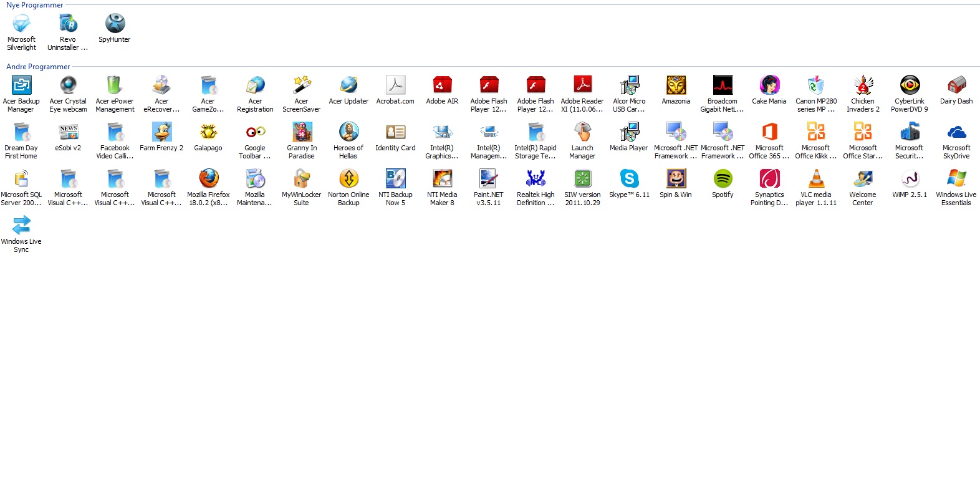Open Heroes of Hellas

348,132
